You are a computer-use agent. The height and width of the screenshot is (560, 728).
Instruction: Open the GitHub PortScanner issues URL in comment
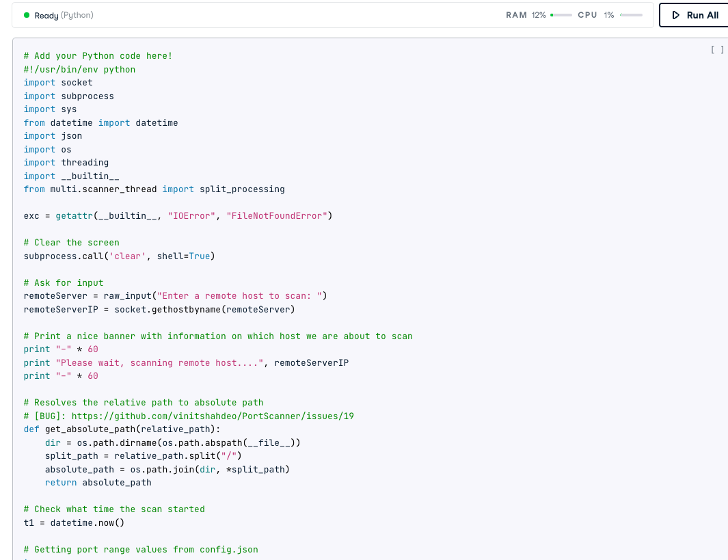pos(212,416)
